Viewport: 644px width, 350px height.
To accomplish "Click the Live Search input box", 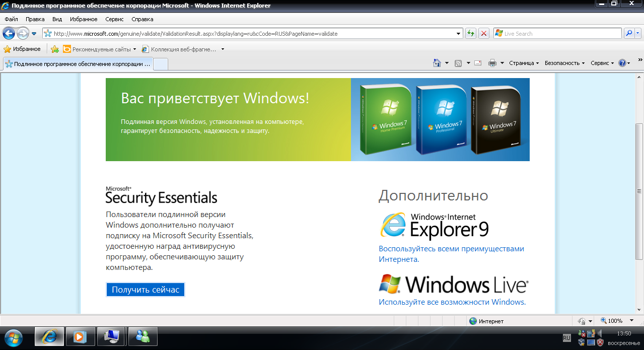I will [557, 33].
